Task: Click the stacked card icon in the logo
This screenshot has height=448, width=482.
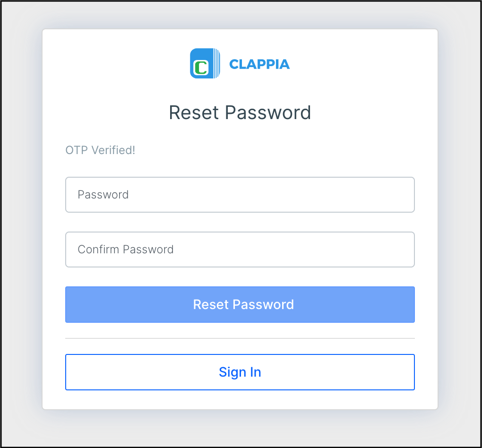Action: click(x=216, y=63)
